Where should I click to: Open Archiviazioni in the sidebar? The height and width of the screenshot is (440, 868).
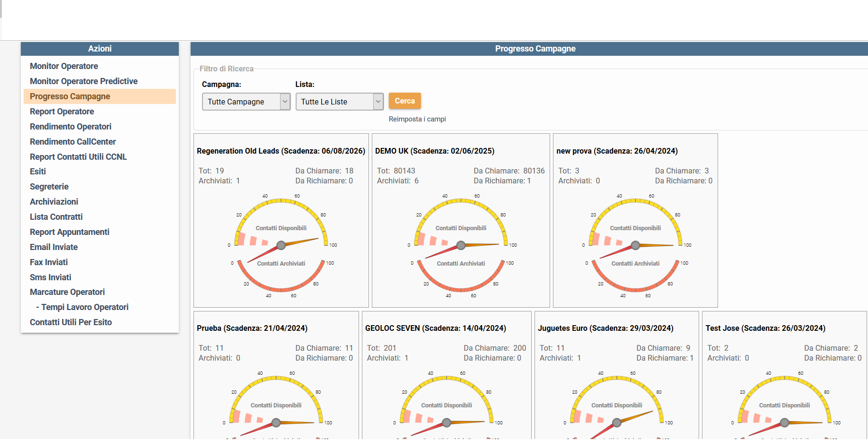(x=54, y=202)
